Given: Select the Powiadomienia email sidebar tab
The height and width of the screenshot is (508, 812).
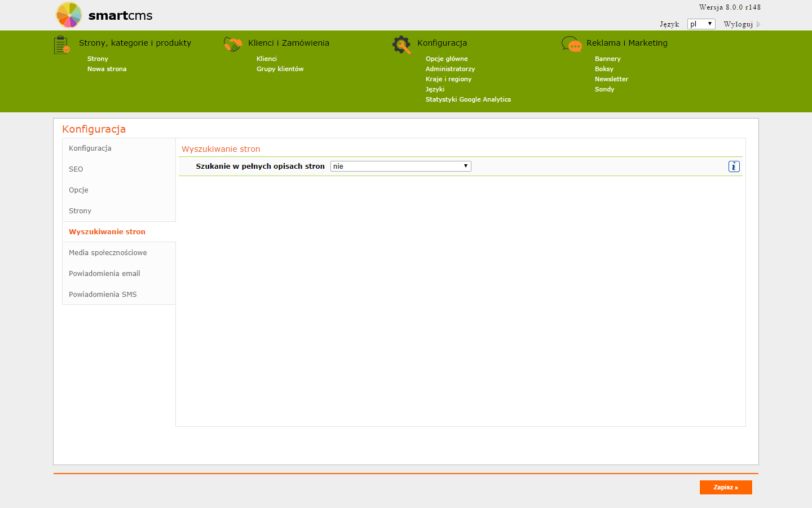Looking at the screenshot, I should click(x=119, y=274).
